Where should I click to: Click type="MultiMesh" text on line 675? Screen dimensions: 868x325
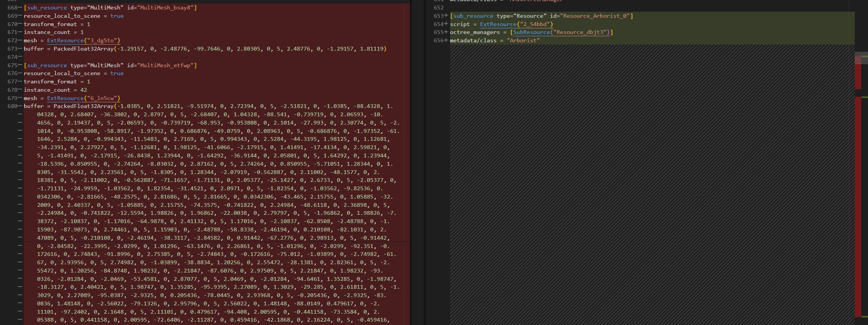click(97, 65)
